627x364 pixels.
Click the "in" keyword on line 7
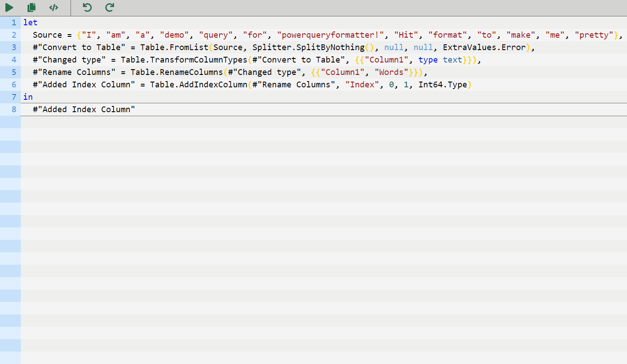tap(28, 97)
